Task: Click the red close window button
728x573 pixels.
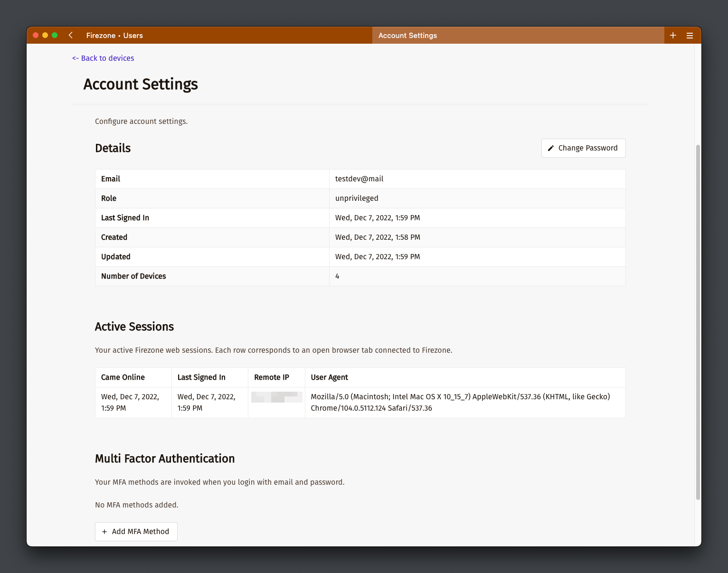Action: click(36, 35)
